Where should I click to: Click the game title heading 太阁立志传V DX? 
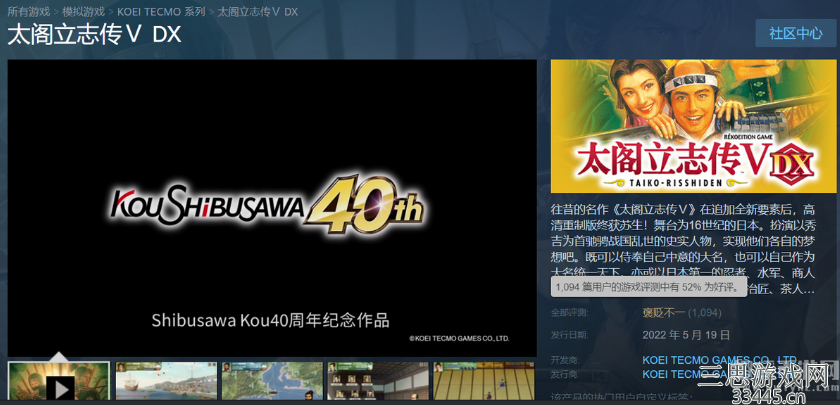tap(94, 35)
